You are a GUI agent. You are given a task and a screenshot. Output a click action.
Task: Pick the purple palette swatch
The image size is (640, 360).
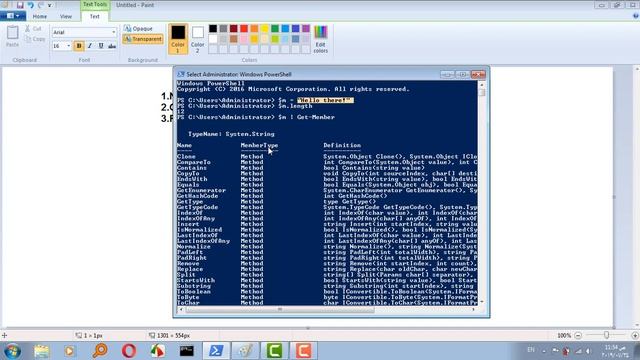click(x=306, y=29)
